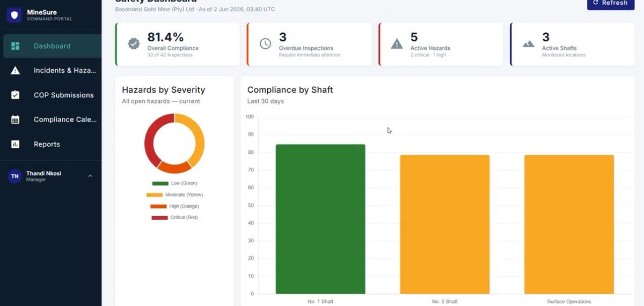The height and width of the screenshot is (306, 644).
Task: Open the Overdue Inspections card
Action: [309, 44]
